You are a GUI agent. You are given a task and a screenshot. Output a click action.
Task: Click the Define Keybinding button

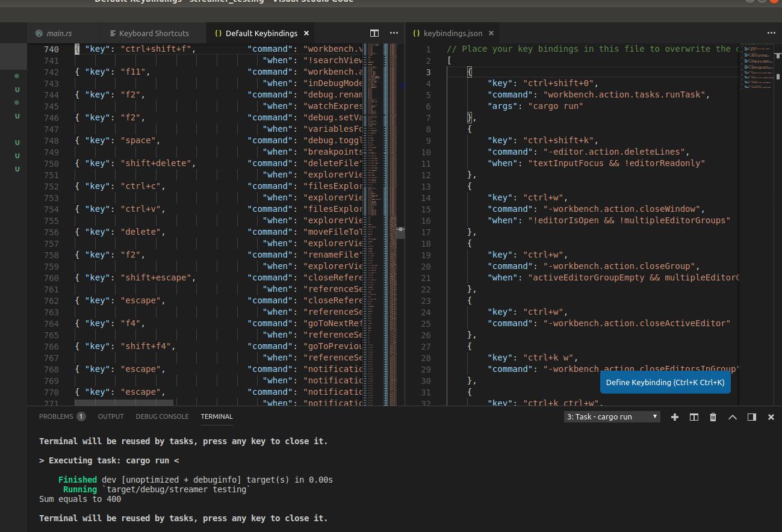pyautogui.click(x=665, y=382)
